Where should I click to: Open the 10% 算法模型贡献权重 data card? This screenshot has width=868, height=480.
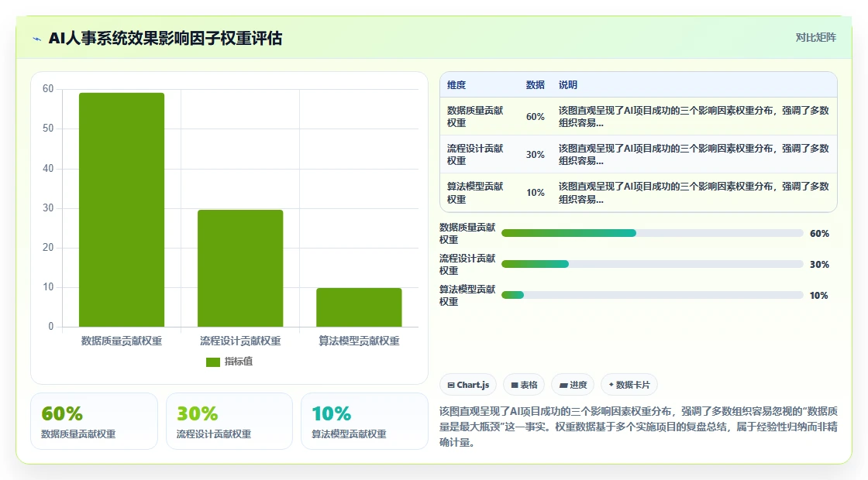(x=364, y=421)
